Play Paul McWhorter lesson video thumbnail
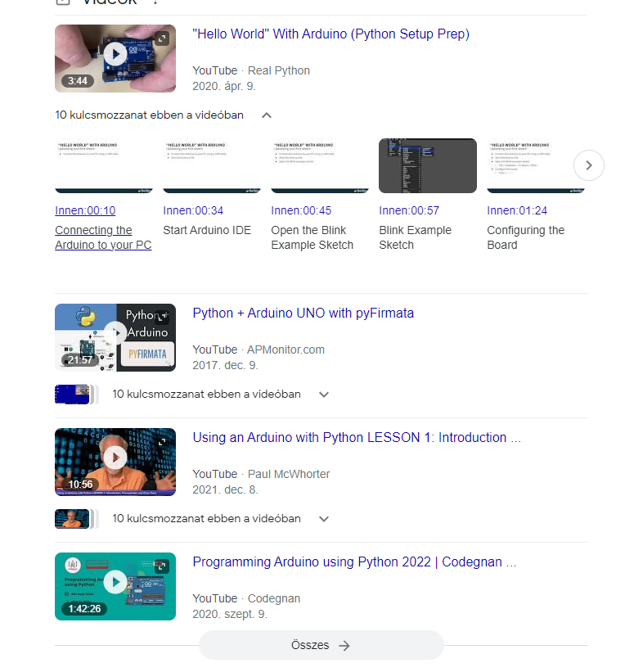This screenshot has width=634, height=672. 115,462
